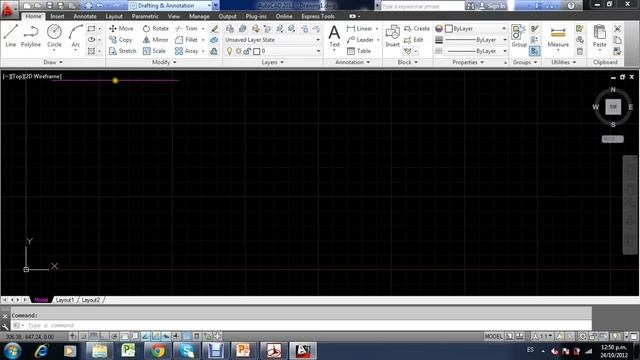This screenshot has width=640, height=360.
Task: Click the layer 0 color swatch
Action: [257, 51]
